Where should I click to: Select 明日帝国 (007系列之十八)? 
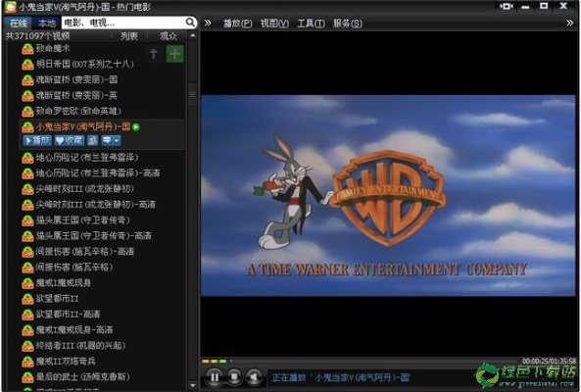pos(85,64)
